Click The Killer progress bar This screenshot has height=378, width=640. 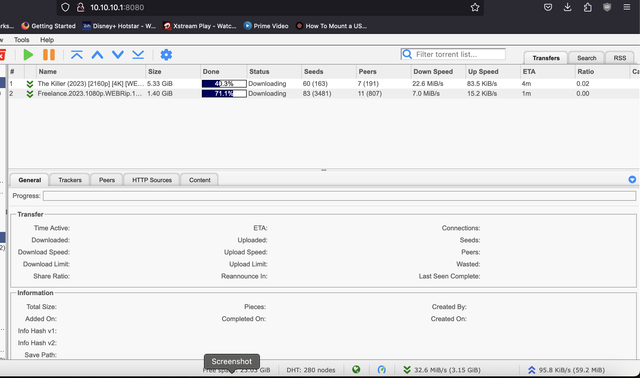tap(224, 84)
